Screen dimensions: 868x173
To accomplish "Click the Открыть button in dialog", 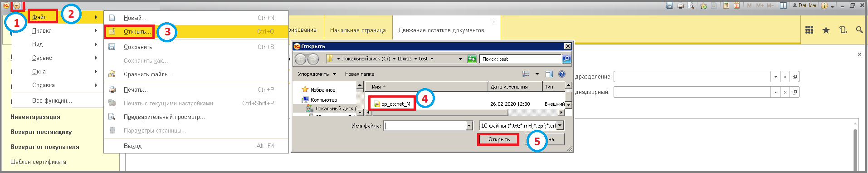I will coord(499,139).
